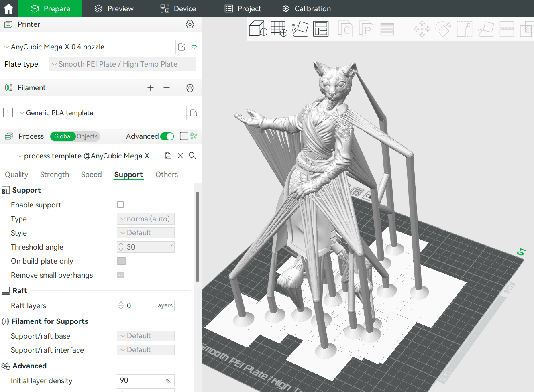Check the Enable support checkbox
534x392 pixels.
[x=120, y=205]
